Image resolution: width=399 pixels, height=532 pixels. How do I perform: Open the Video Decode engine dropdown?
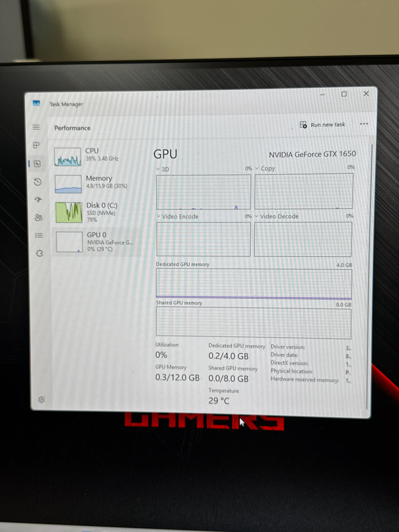pos(256,216)
